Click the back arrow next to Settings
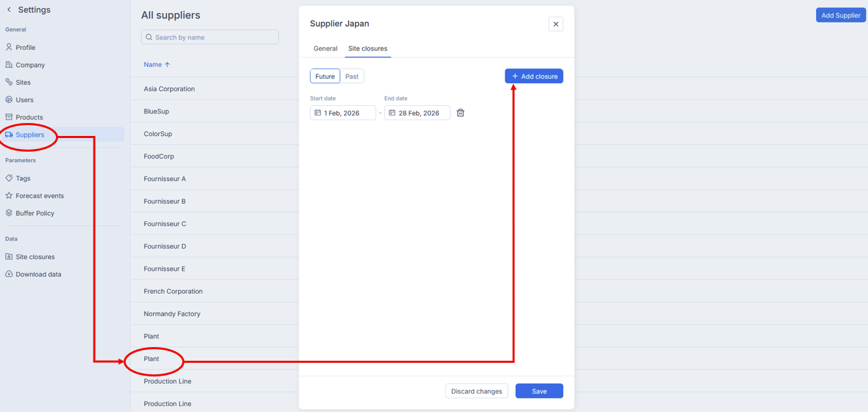The height and width of the screenshot is (412, 868). [9, 10]
